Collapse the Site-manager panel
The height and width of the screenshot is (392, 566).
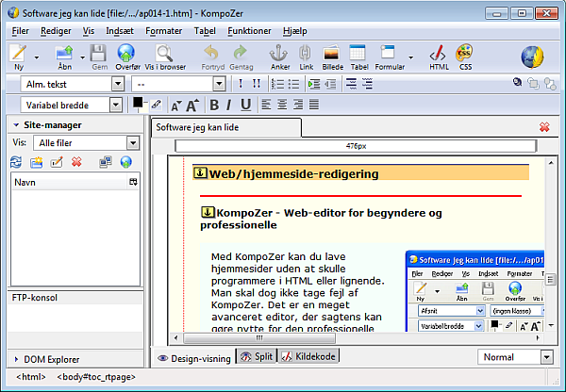click(16, 125)
